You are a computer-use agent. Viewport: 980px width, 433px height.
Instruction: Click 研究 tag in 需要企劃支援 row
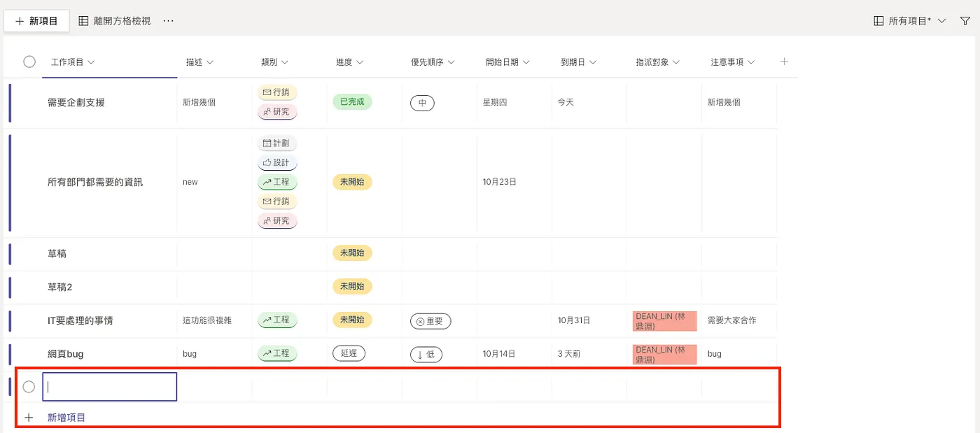tap(277, 112)
